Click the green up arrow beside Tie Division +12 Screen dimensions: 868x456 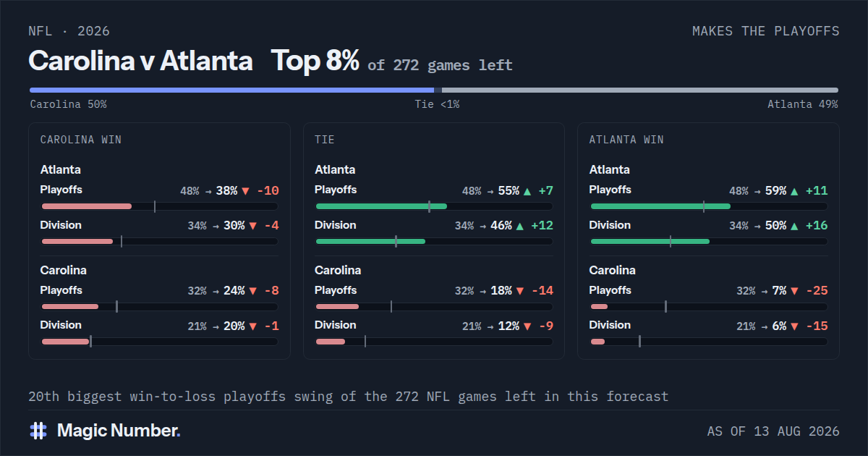pos(519,226)
